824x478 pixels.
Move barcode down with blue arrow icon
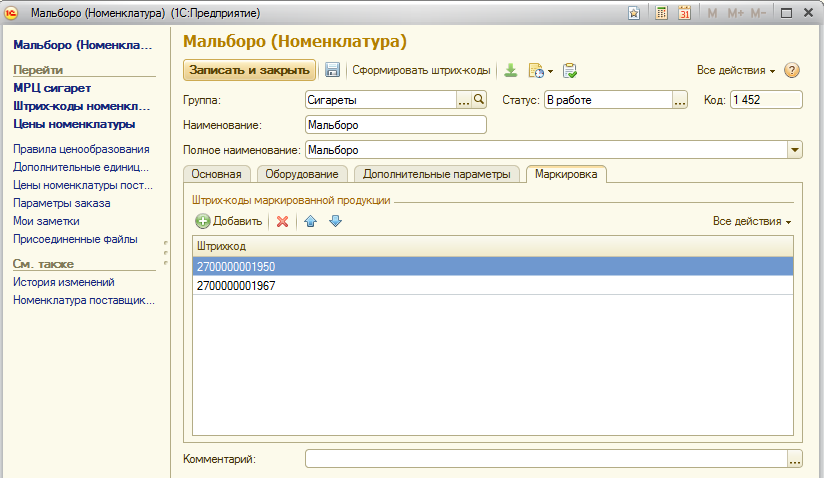tap(335, 221)
